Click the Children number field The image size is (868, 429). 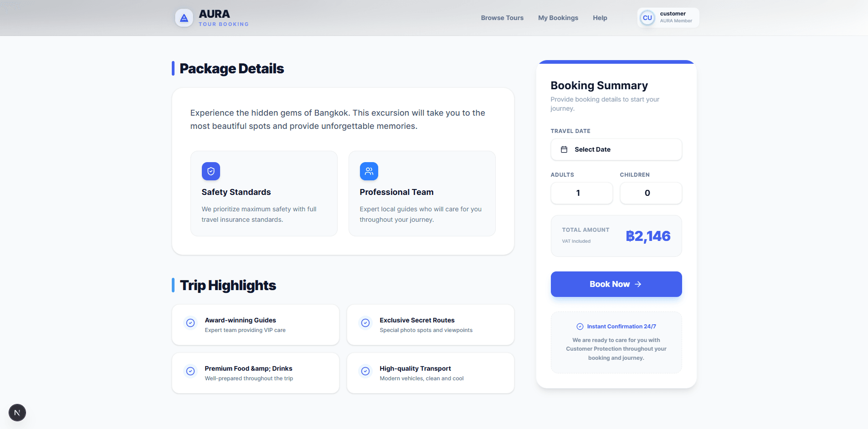[651, 193]
